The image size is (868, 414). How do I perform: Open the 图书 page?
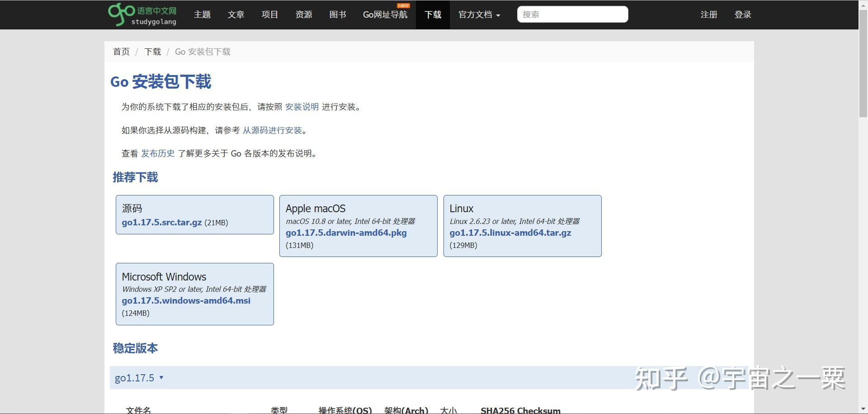337,14
